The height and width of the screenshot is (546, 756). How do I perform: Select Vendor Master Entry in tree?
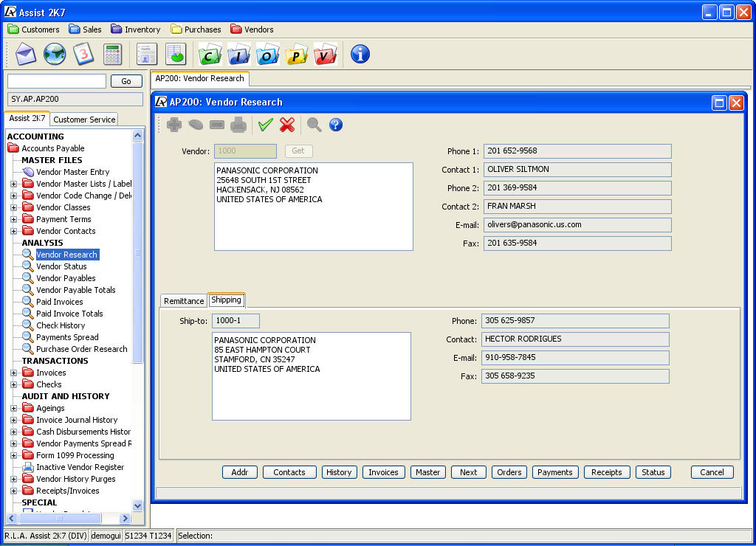[x=73, y=172]
